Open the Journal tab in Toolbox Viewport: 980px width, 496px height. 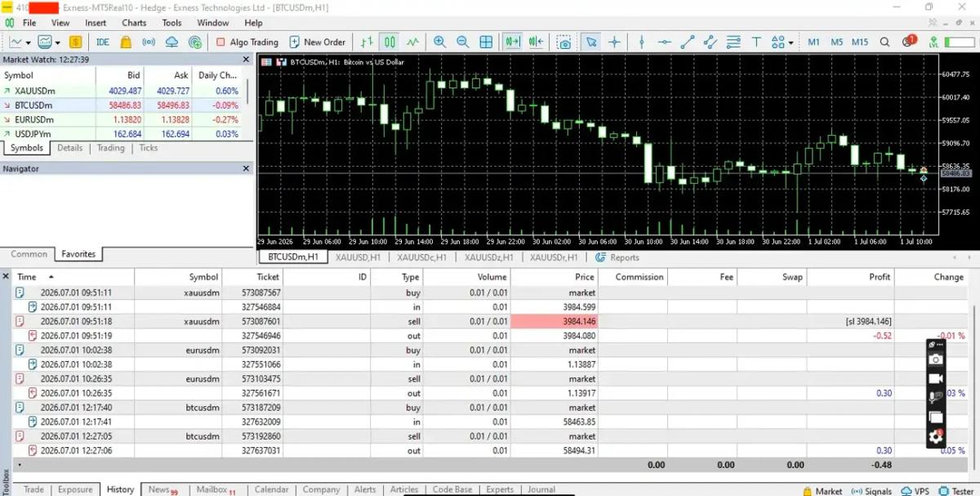click(x=541, y=489)
